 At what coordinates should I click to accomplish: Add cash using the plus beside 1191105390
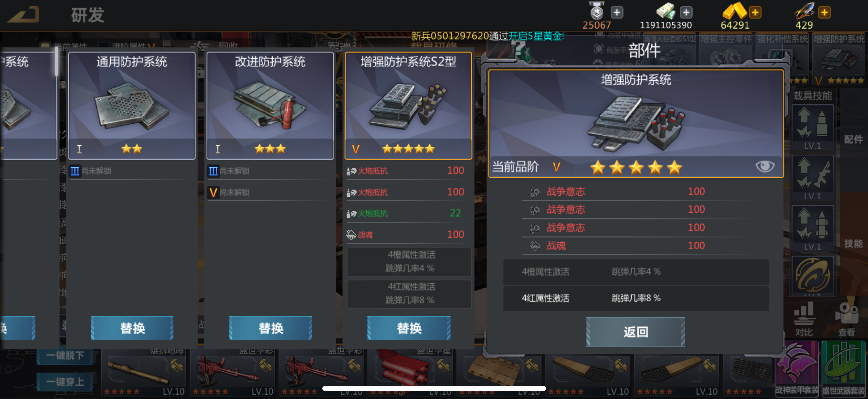686,13
